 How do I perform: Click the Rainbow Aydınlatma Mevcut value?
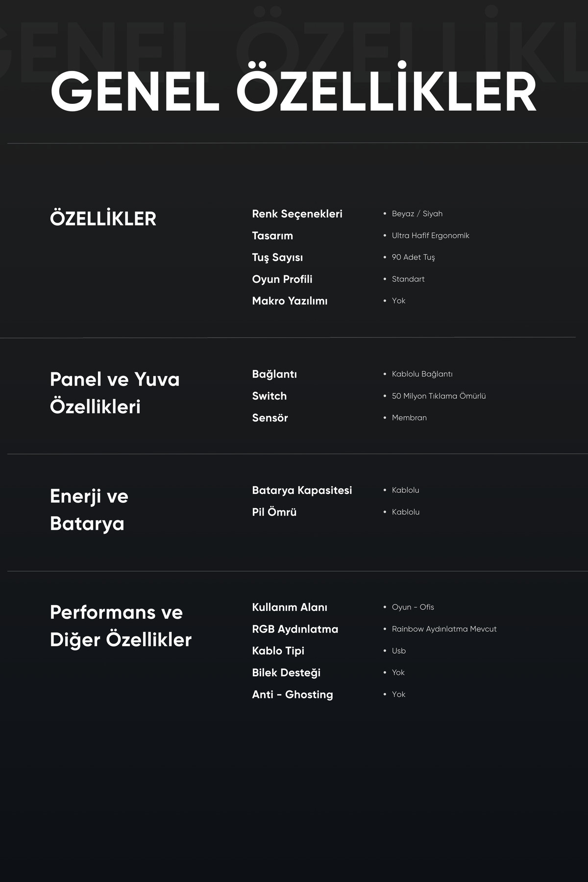pyautogui.click(x=444, y=629)
